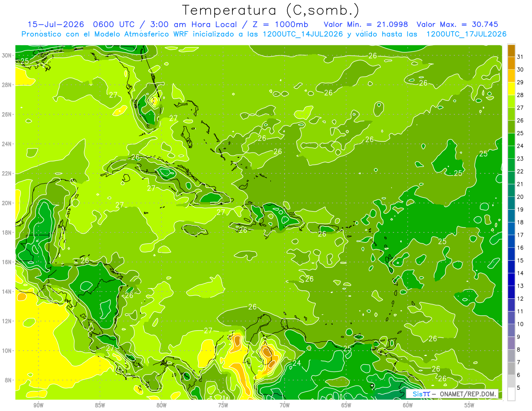Click legend scale value 21

coord(520,184)
